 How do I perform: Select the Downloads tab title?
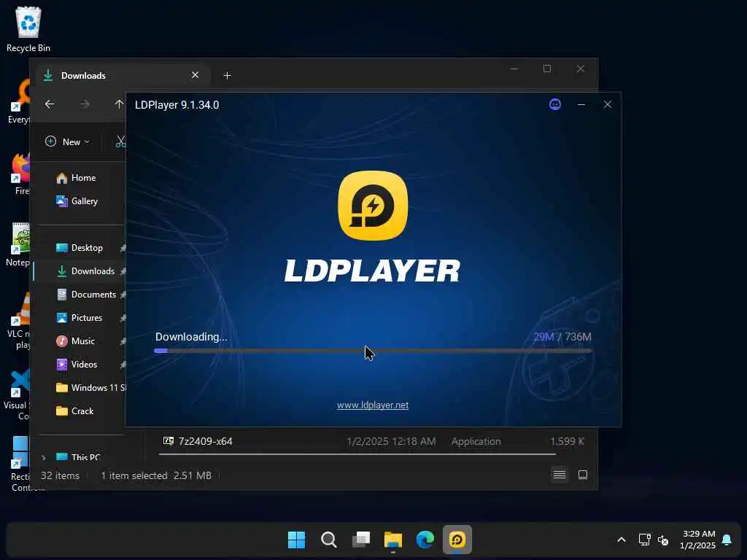point(83,75)
